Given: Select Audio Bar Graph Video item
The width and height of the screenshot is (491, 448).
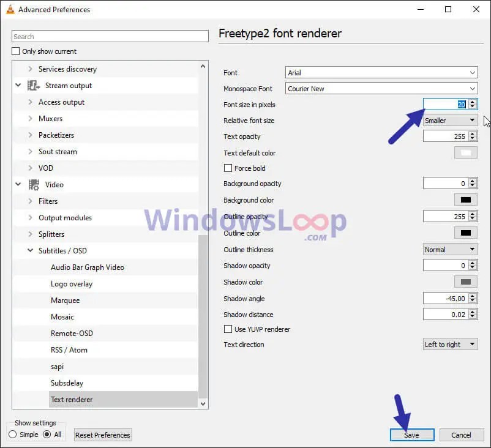Looking at the screenshot, I should point(88,267).
